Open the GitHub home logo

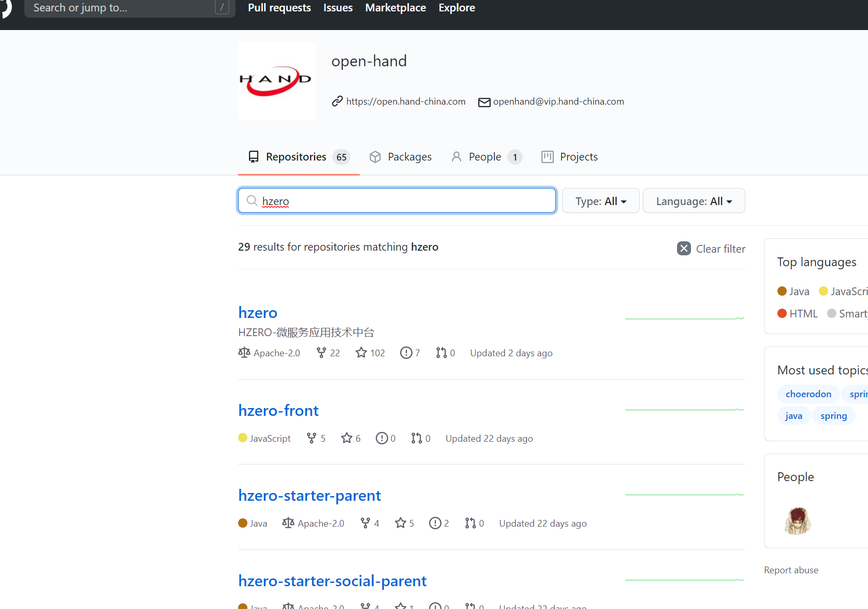pyautogui.click(x=5, y=9)
